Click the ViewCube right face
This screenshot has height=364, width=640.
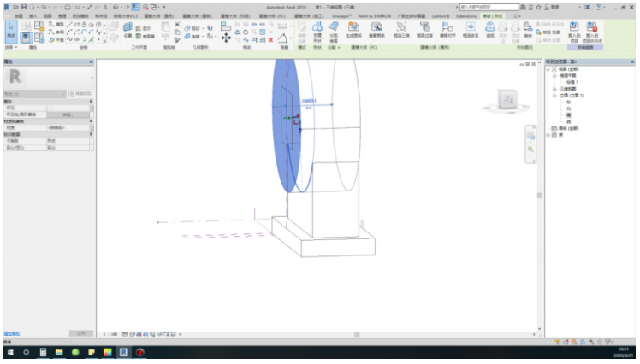(x=507, y=99)
